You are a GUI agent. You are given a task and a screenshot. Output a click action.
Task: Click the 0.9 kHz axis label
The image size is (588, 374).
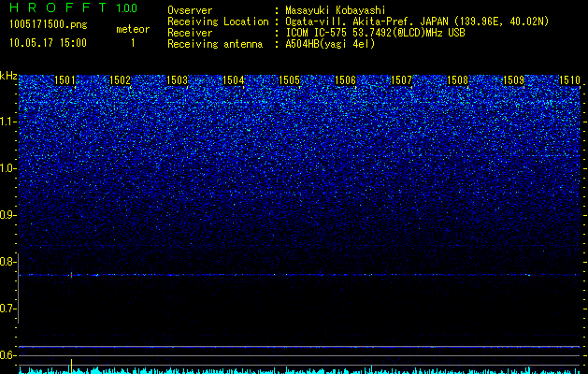[7, 215]
